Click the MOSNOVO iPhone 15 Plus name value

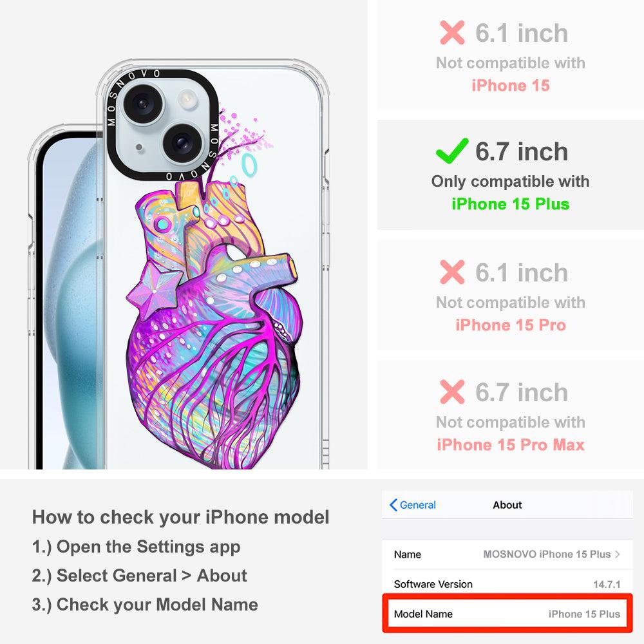point(547,554)
